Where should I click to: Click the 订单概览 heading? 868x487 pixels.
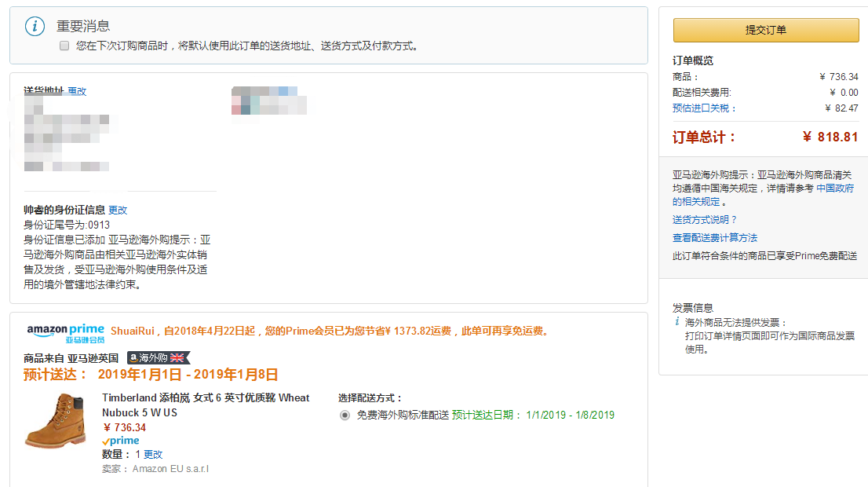pyautogui.click(x=693, y=60)
